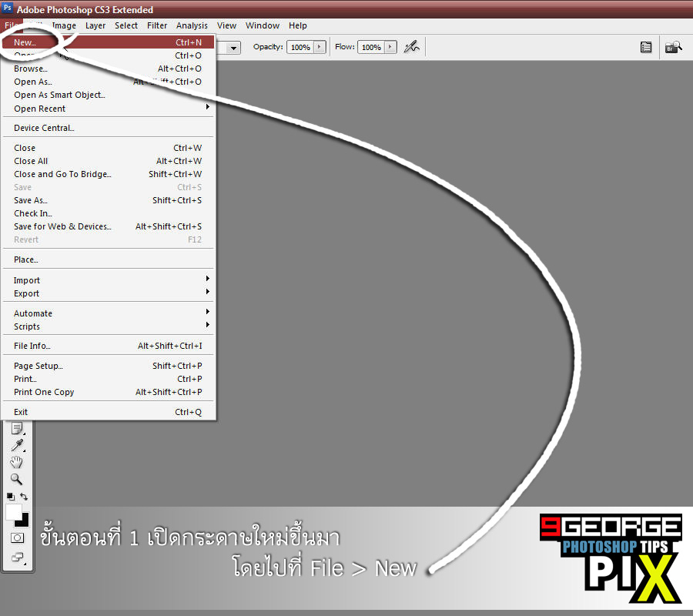The width and height of the screenshot is (693, 616).
Task: Select the Hand tool
Action: (17, 462)
